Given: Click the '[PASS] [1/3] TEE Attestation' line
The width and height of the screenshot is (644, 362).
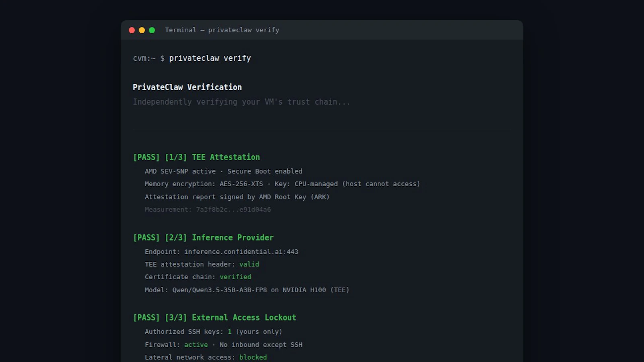Looking at the screenshot, I should click(x=196, y=157).
